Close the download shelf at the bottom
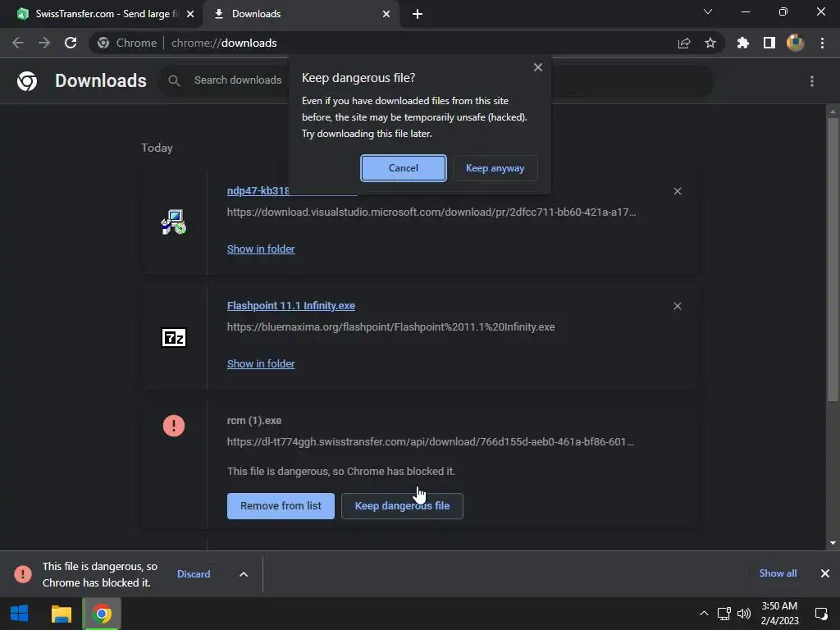The height and width of the screenshot is (630, 840). (x=825, y=573)
